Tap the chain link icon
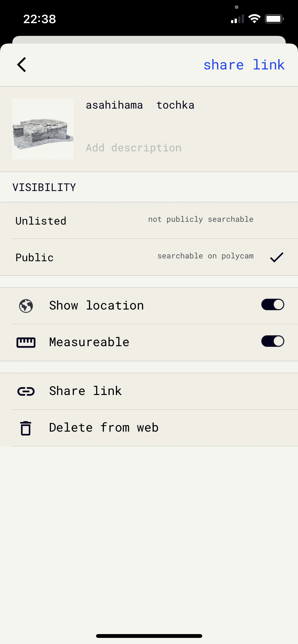The height and width of the screenshot is (644, 298). coord(26,391)
